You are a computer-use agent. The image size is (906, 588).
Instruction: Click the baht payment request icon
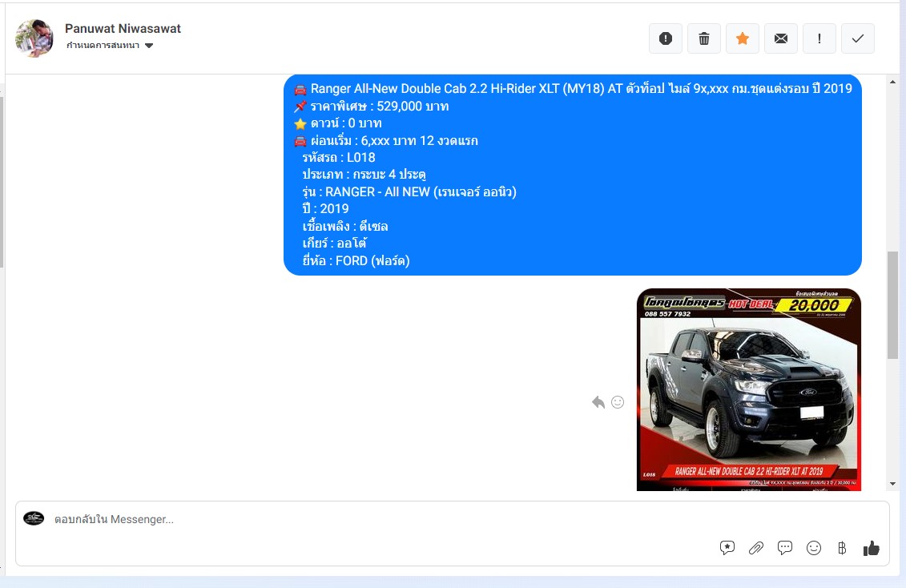point(842,548)
